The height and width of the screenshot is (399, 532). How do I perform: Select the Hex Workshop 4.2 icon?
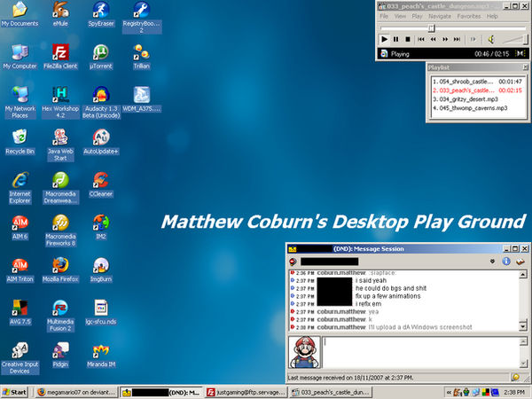tap(60, 102)
